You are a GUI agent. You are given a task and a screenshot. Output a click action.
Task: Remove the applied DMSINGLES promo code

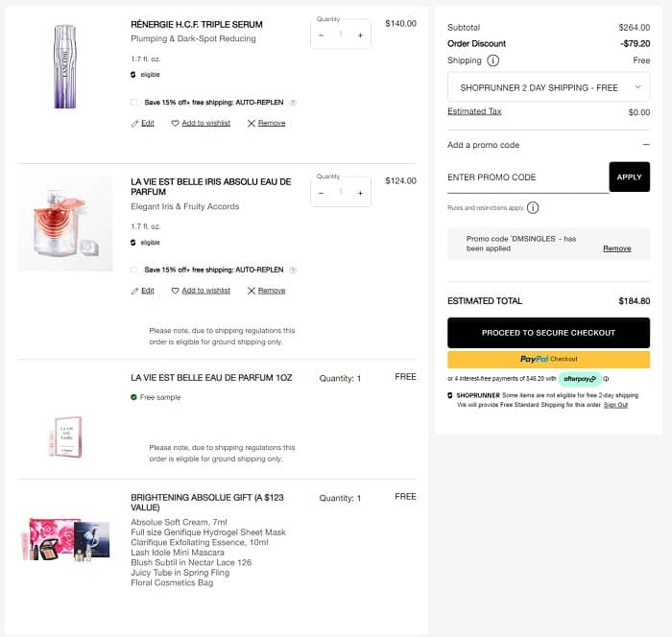616,248
